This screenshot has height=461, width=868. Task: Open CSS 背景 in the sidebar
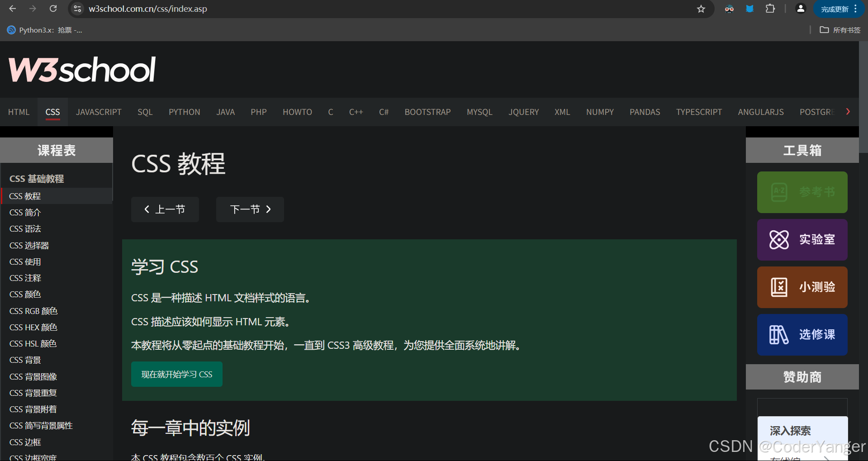57,360
